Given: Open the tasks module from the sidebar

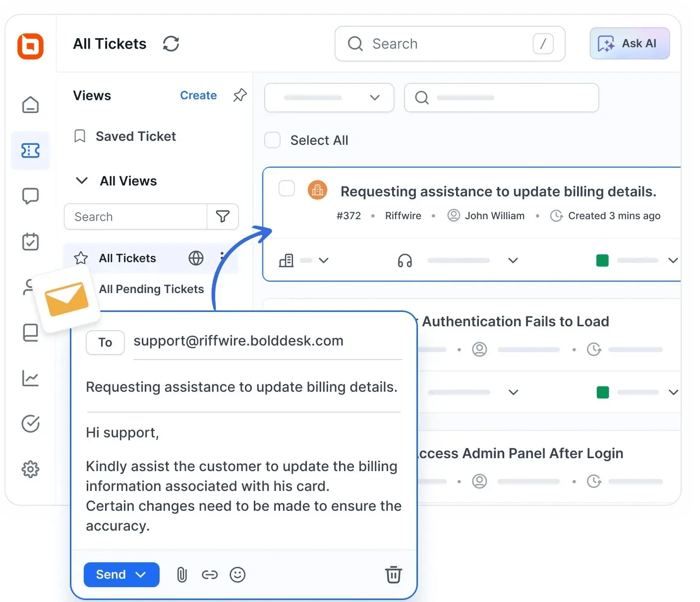Looking at the screenshot, I should tap(31, 242).
